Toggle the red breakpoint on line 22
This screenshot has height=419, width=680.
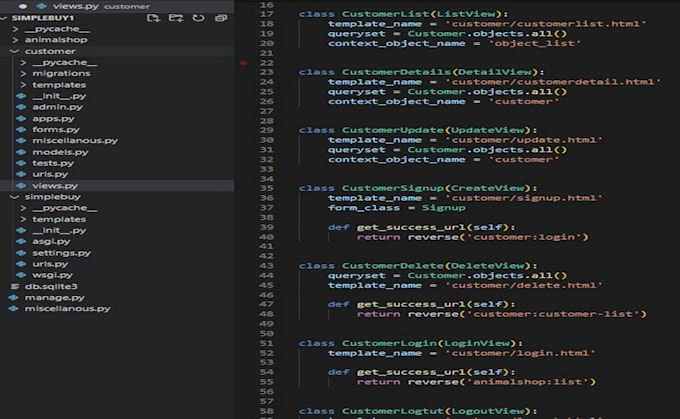click(x=244, y=63)
